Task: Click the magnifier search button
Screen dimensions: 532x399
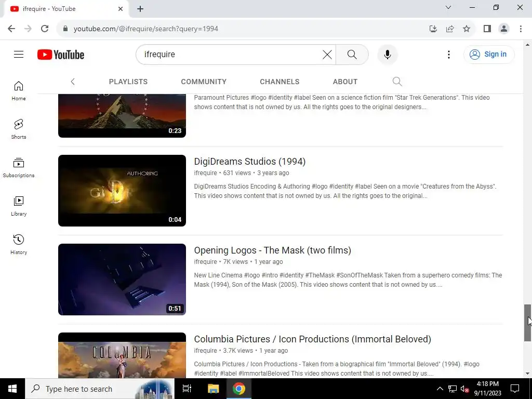Action: point(352,54)
